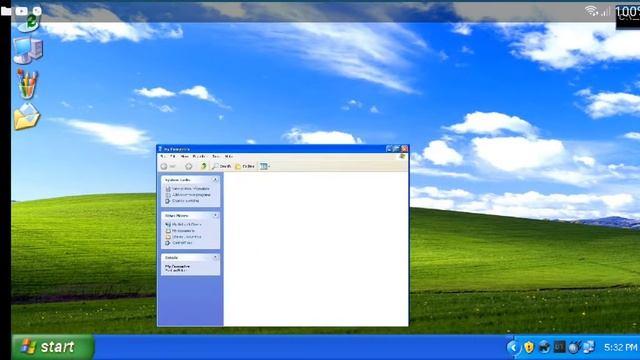Open the network computers tray icon
Image resolution: width=640 pixels, height=360 pixels.
point(589,347)
